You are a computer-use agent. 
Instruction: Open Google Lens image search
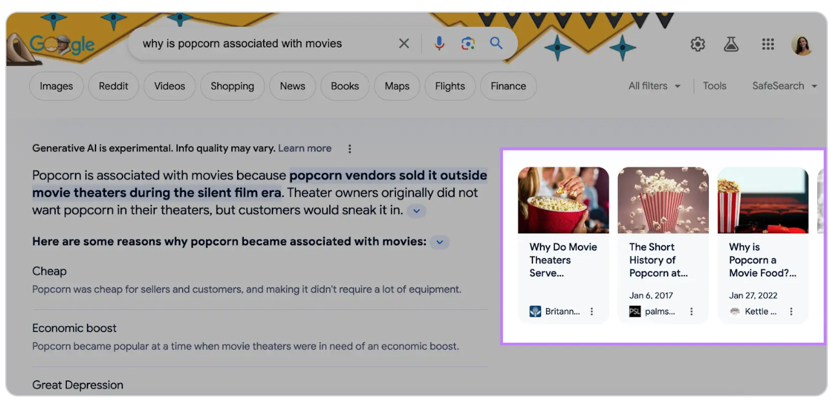point(467,44)
